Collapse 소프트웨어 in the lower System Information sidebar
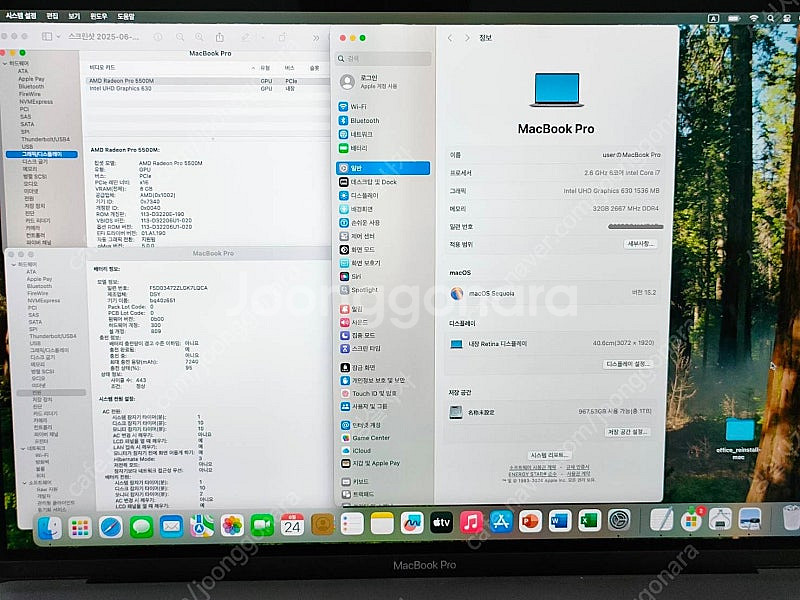This screenshot has height=600, width=800. click(x=24, y=483)
